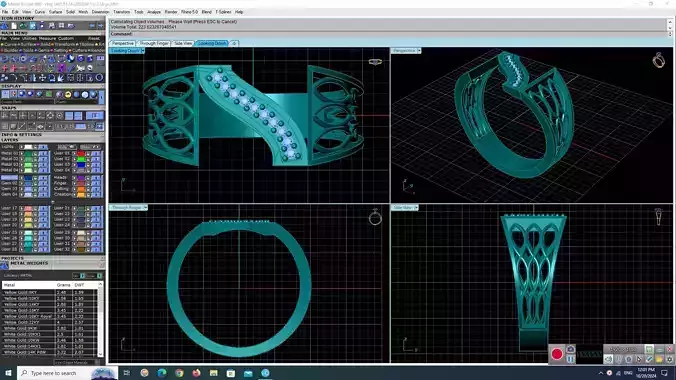Select the Yellow Gold 14KY row
Viewport: 676px width, 380px height.
coord(50,304)
